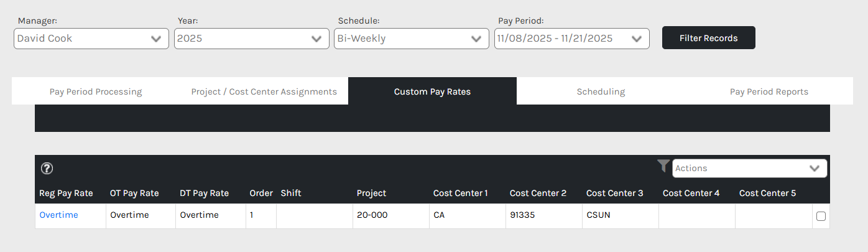Open the Actions dropdown
Viewport: 868px width, 252px height.
pos(750,169)
